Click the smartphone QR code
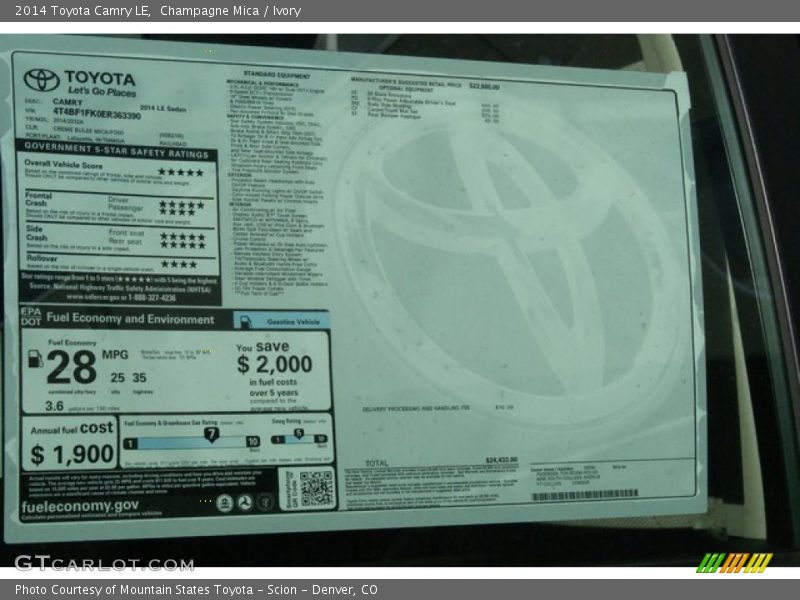This screenshot has width=800, height=600. [316, 489]
